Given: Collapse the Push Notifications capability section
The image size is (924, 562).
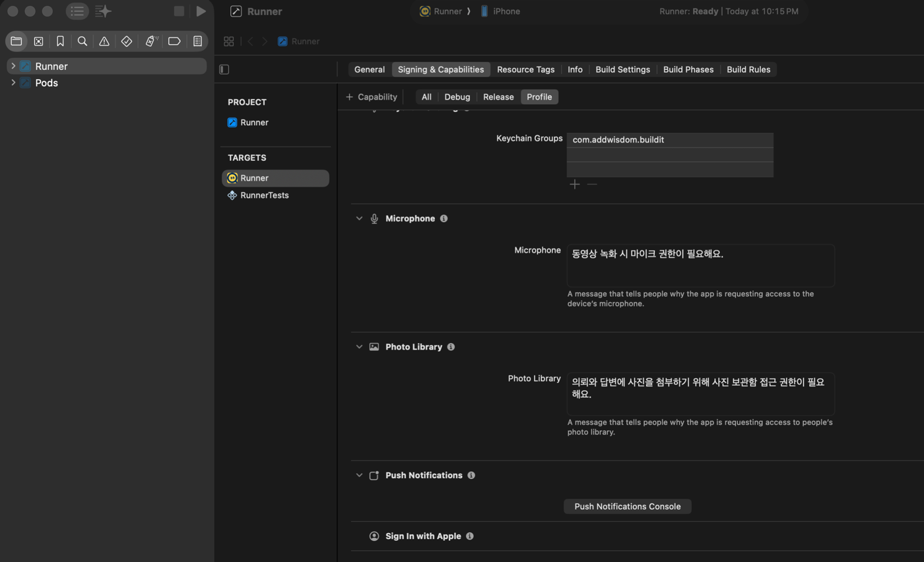Looking at the screenshot, I should coord(359,476).
